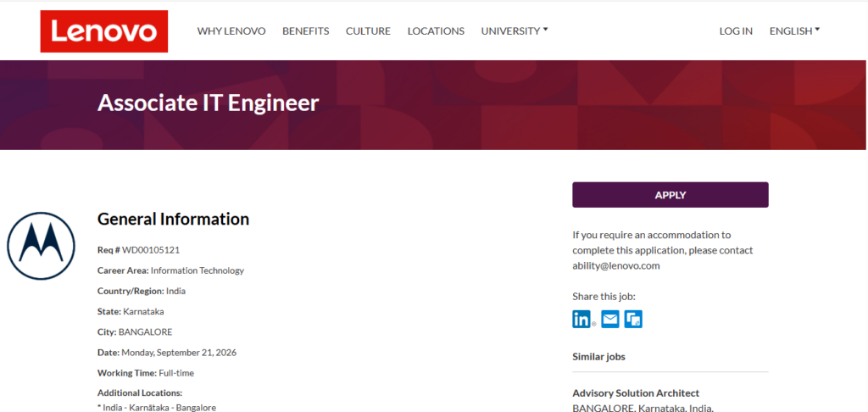
Task: Copy job link icon
Action: point(633,319)
